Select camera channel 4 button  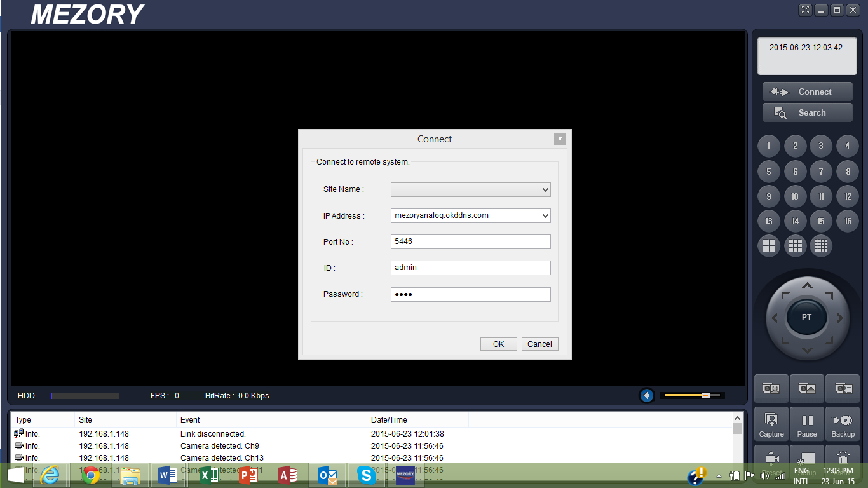click(x=848, y=146)
